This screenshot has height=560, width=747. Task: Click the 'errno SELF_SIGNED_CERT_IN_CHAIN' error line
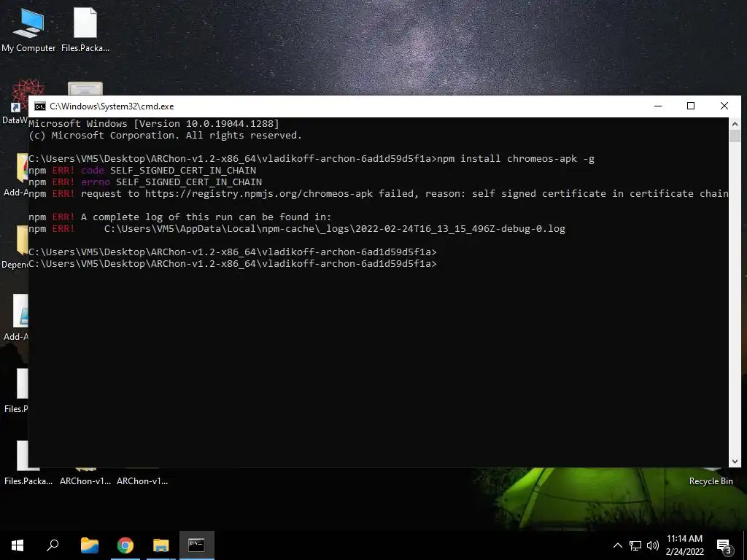tap(145, 182)
